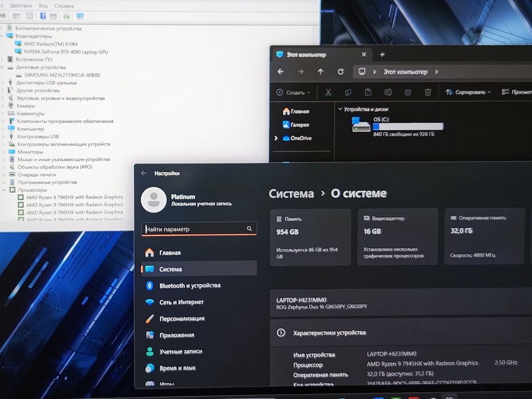Expand Другие устройства node

3,91
